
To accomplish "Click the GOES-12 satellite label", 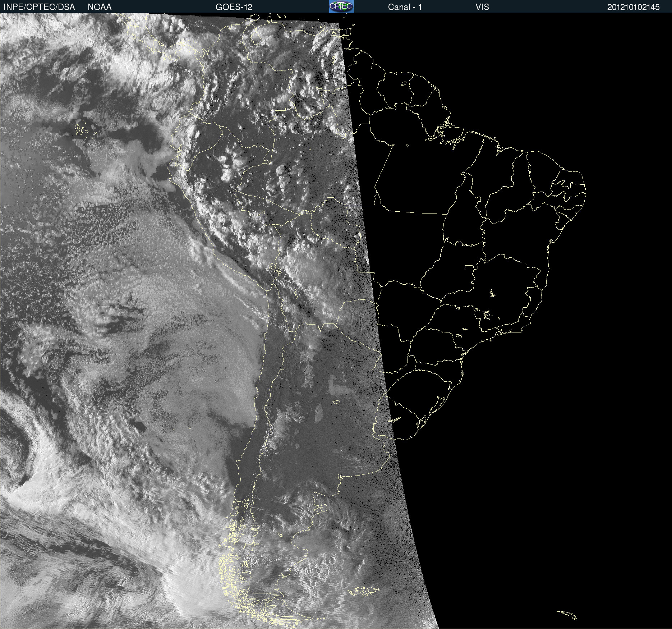I will (234, 7).
